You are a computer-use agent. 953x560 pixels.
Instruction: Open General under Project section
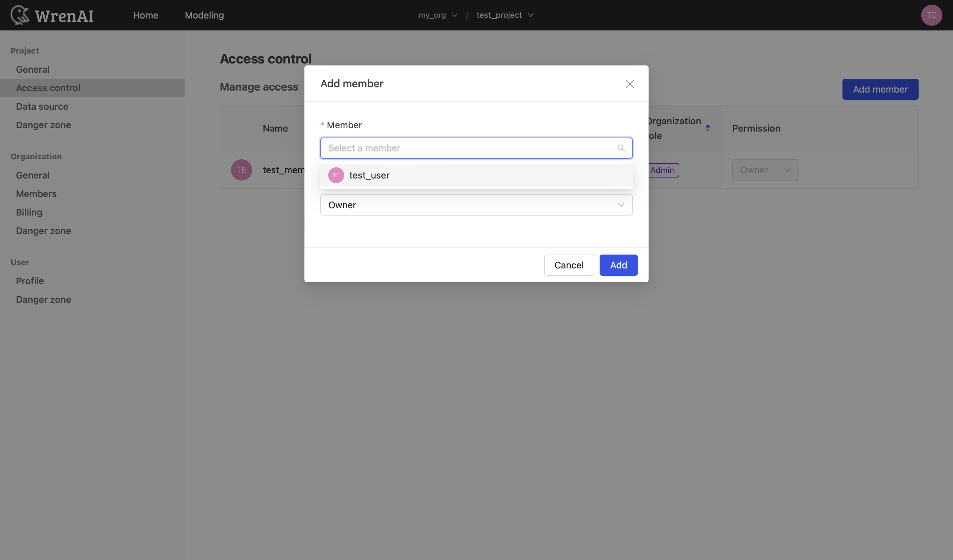click(33, 69)
